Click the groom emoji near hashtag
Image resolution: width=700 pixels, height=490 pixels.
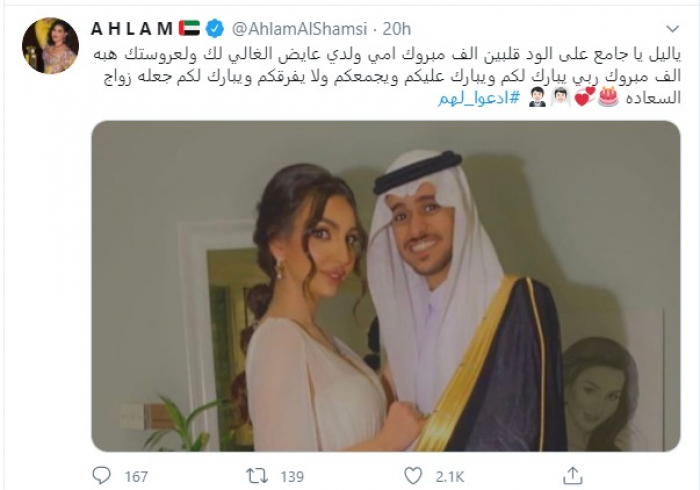(538, 97)
